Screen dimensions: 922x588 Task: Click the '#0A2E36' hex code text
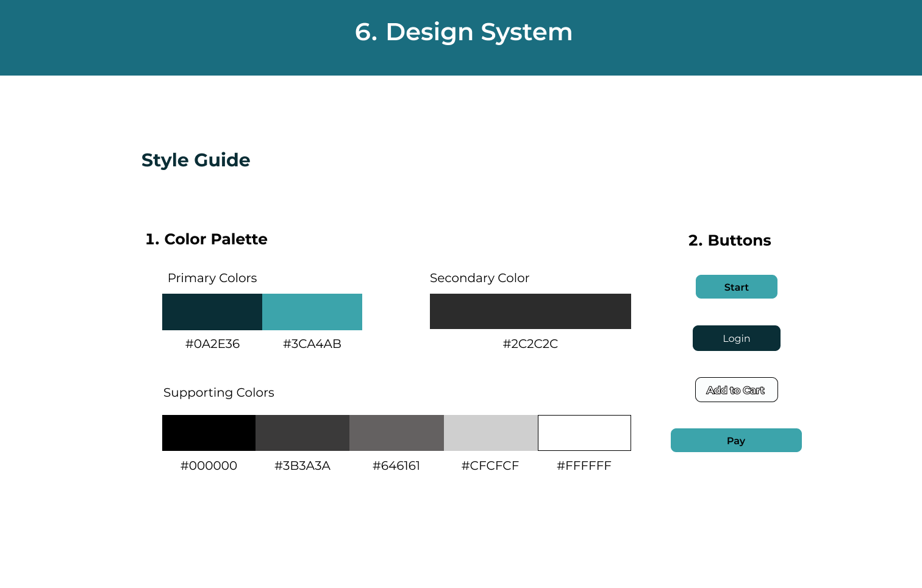(212, 344)
